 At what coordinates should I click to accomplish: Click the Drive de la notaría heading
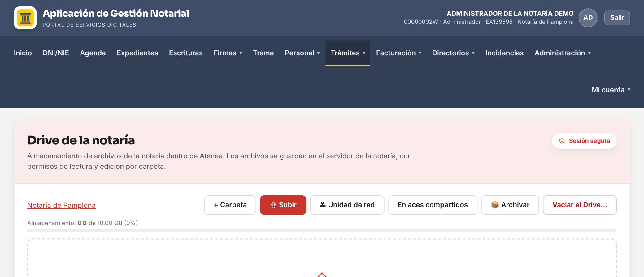click(81, 140)
